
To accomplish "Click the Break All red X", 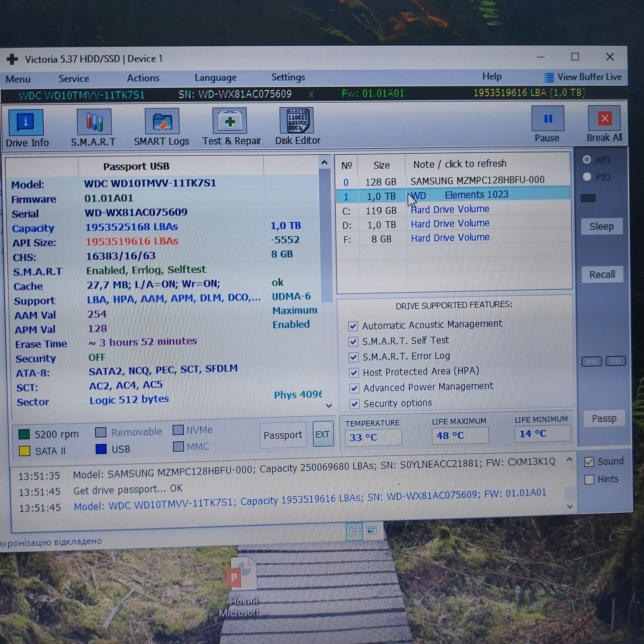I will coord(604,118).
